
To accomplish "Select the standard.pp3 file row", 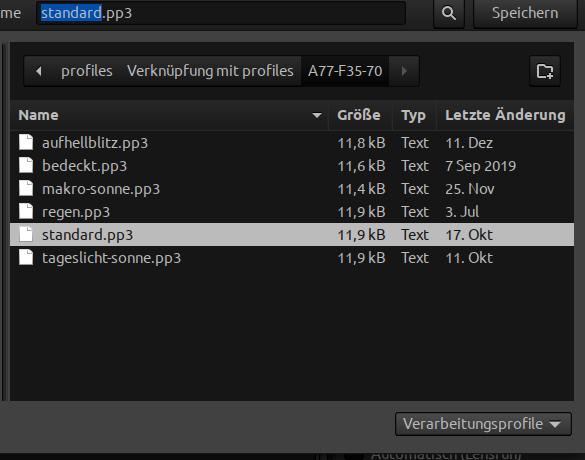I will point(292,235).
